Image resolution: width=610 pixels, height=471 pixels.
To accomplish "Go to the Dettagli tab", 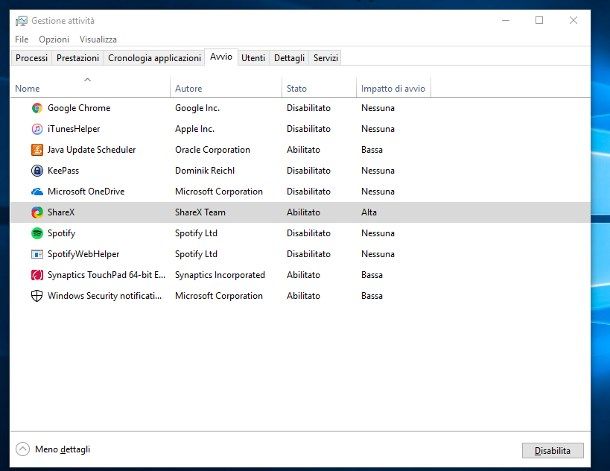I will point(289,58).
